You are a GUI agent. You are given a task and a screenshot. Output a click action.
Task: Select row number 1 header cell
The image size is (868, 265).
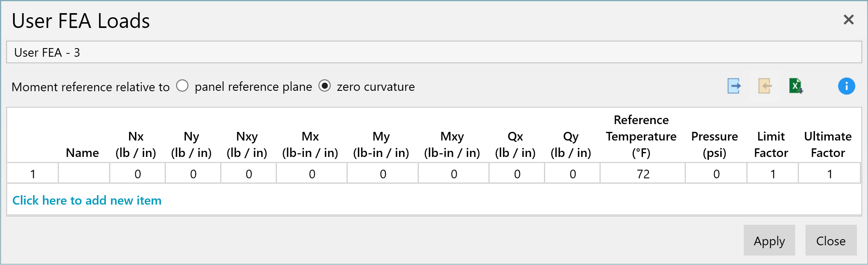[32, 173]
